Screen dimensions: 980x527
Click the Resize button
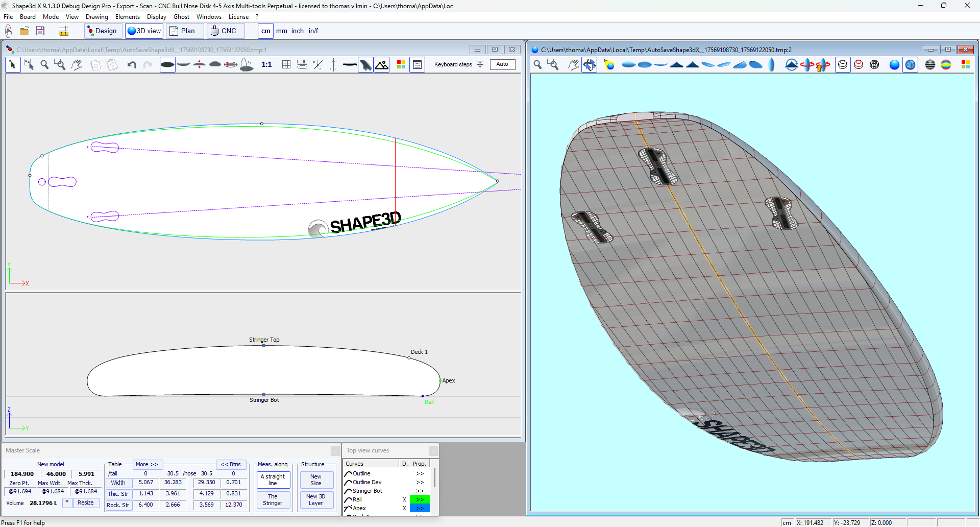click(86, 503)
